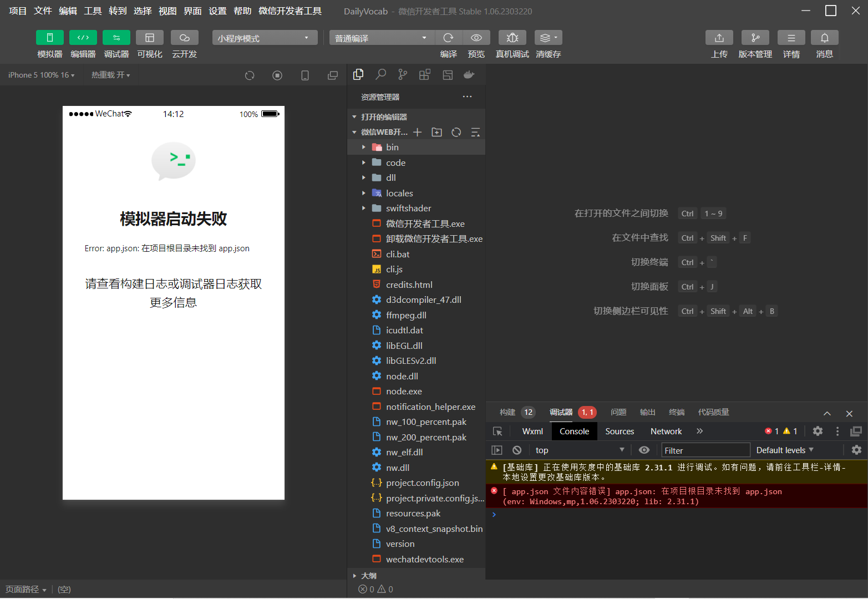
Task: Toggle the console sidebar
Action: pyautogui.click(x=497, y=450)
